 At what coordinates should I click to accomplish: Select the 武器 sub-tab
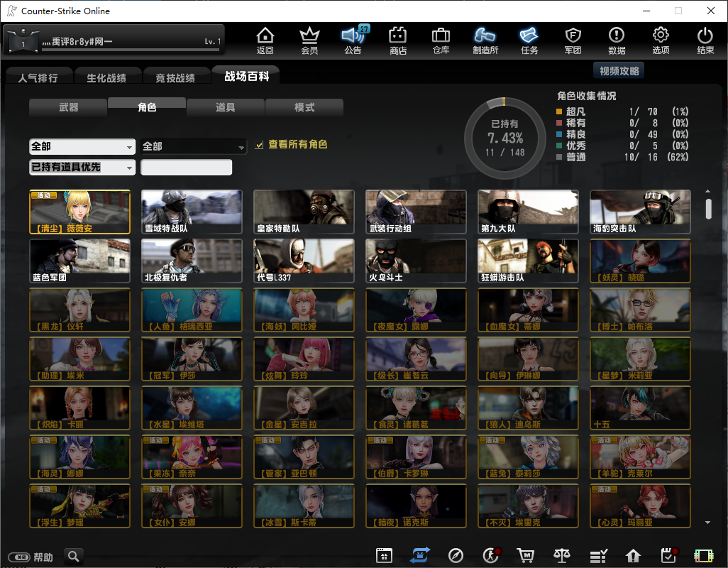tap(68, 107)
